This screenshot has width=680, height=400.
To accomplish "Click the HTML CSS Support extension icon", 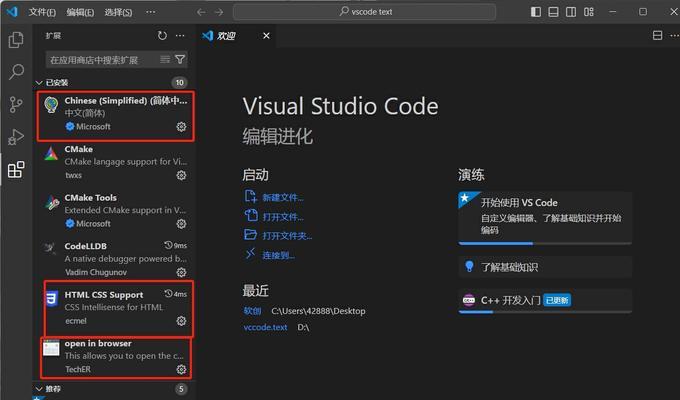I will pyautogui.click(x=52, y=299).
